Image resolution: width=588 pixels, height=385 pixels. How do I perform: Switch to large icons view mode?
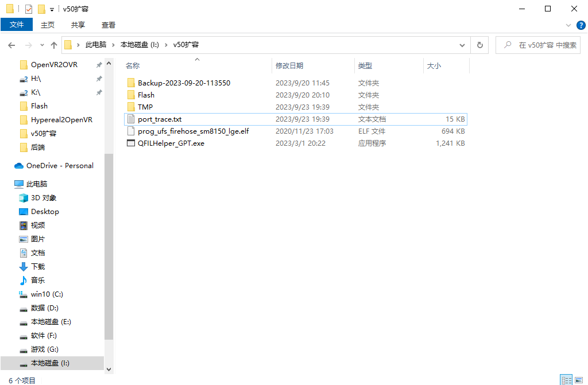pos(580,380)
